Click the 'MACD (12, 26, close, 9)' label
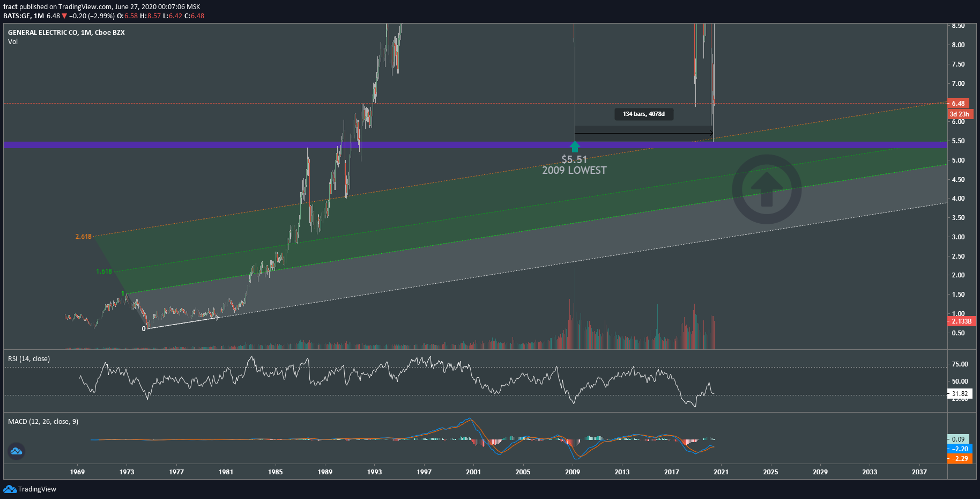The height and width of the screenshot is (499, 980). (x=43, y=422)
